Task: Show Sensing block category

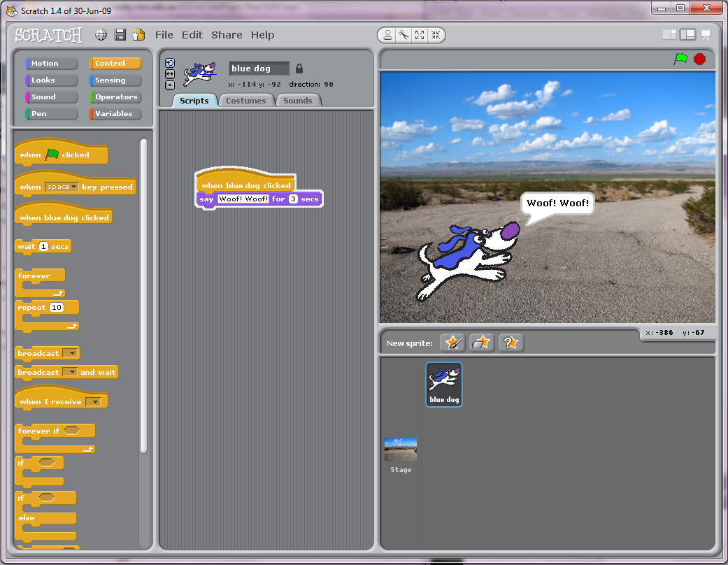Action: pyautogui.click(x=115, y=80)
